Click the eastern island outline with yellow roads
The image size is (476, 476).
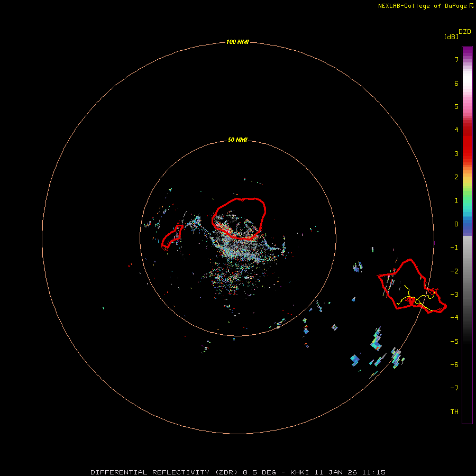412,286
